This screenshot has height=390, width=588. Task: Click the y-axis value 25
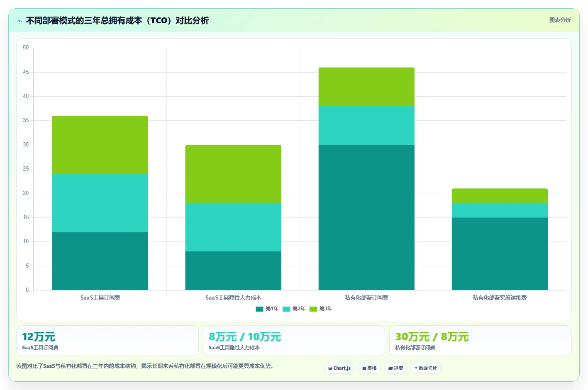(26, 169)
